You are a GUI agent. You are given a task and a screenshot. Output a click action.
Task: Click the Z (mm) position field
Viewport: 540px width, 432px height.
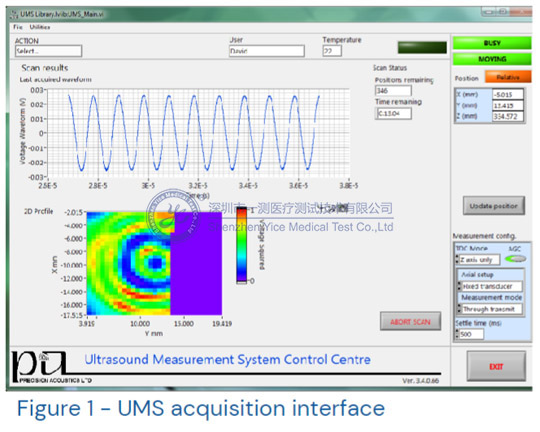click(x=508, y=116)
